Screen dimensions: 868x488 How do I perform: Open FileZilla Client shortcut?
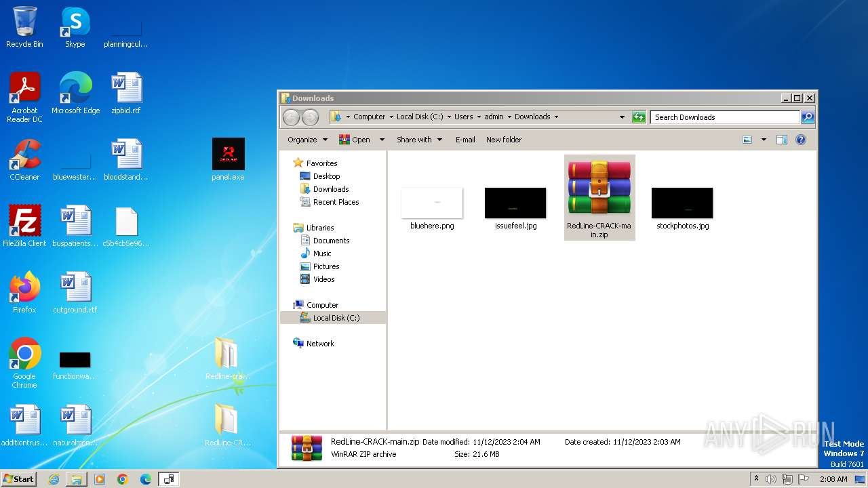coord(24,226)
